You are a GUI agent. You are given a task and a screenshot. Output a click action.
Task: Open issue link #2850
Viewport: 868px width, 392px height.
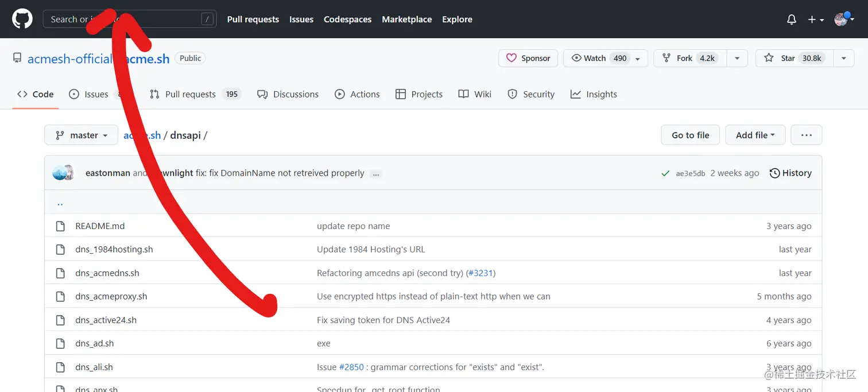pos(351,367)
